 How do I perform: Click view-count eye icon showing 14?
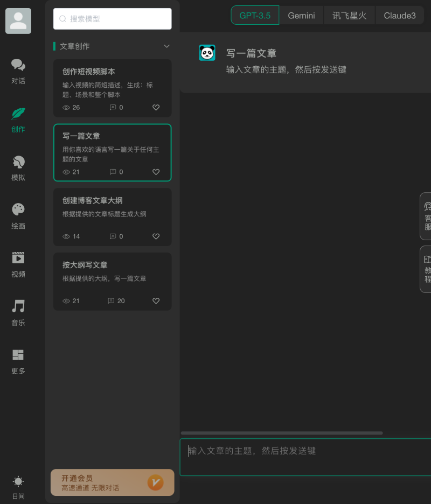[x=66, y=236]
